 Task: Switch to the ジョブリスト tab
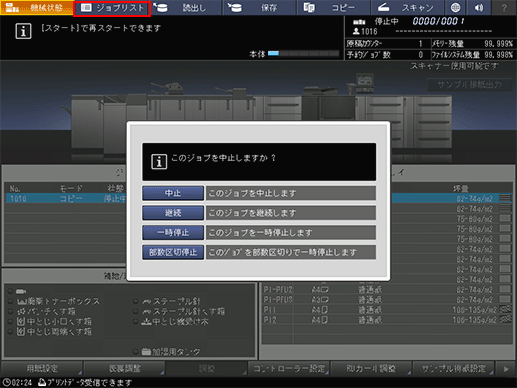point(112,8)
